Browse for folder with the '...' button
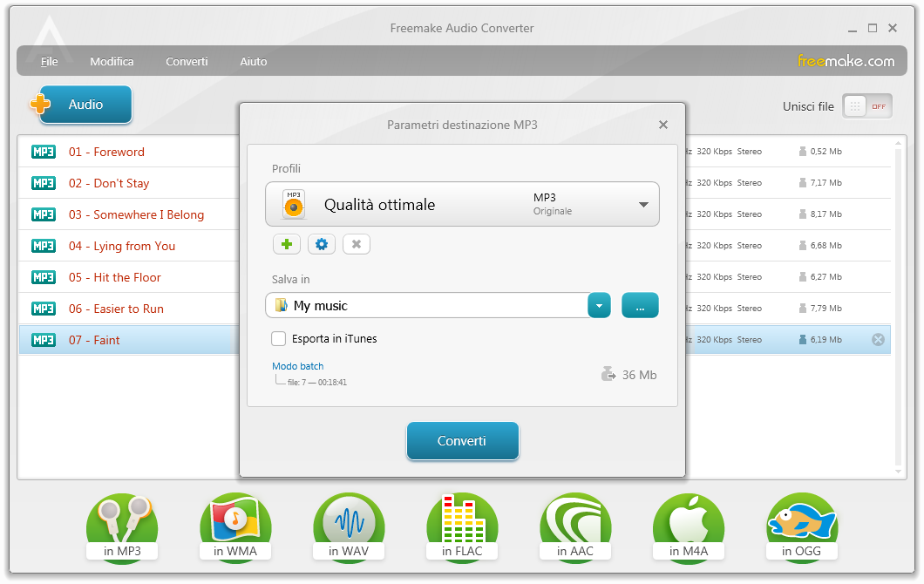 click(x=640, y=305)
